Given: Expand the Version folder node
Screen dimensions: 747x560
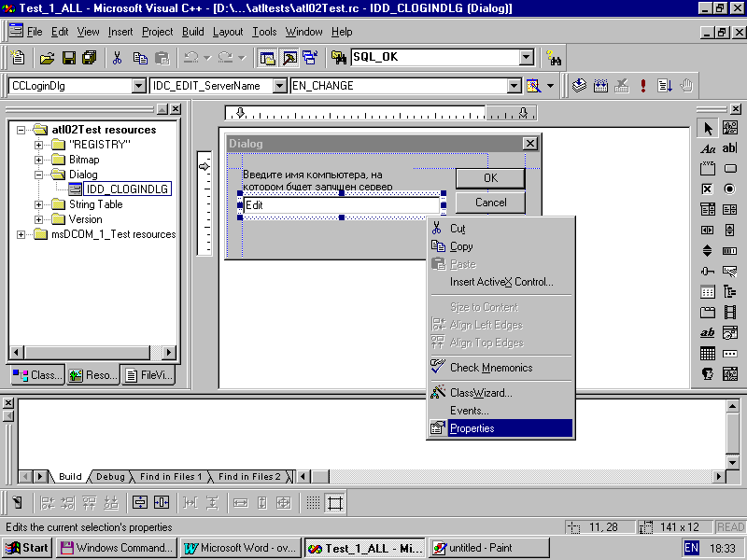Looking at the screenshot, I should point(39,219).
